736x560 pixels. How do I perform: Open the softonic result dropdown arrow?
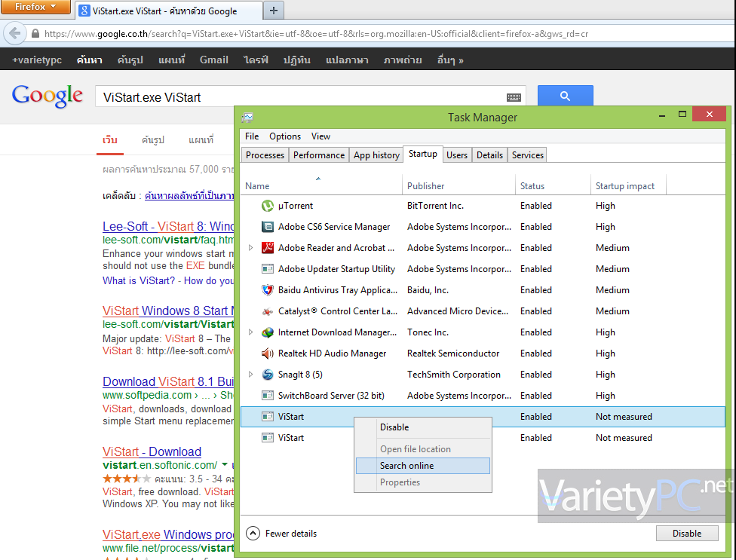[x=225, y=464]
